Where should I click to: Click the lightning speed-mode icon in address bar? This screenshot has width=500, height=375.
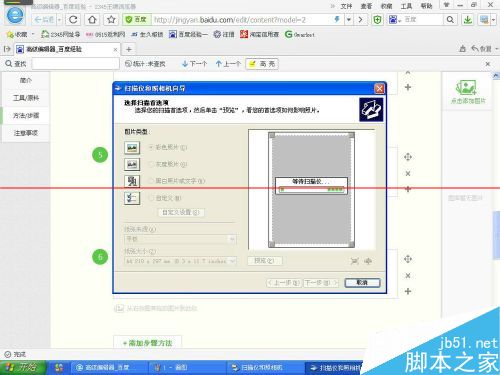(x=337, y=20)
